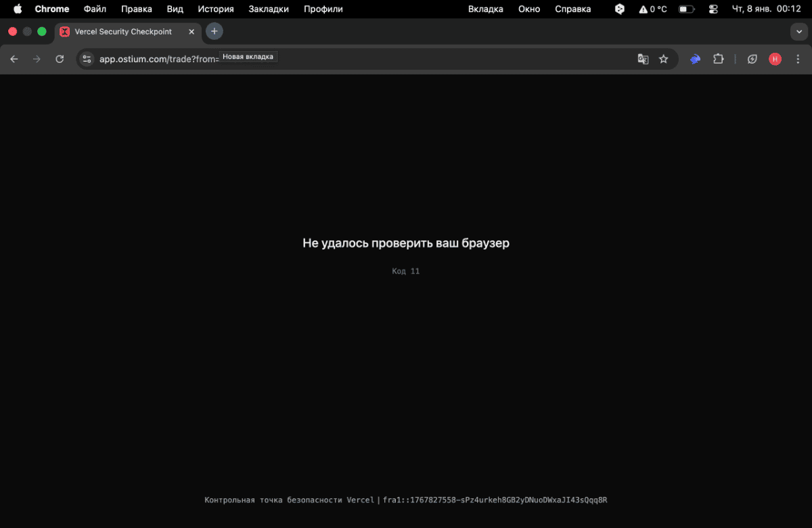
Task: Open macOS Control Center toggles
Action: (713, 9)
